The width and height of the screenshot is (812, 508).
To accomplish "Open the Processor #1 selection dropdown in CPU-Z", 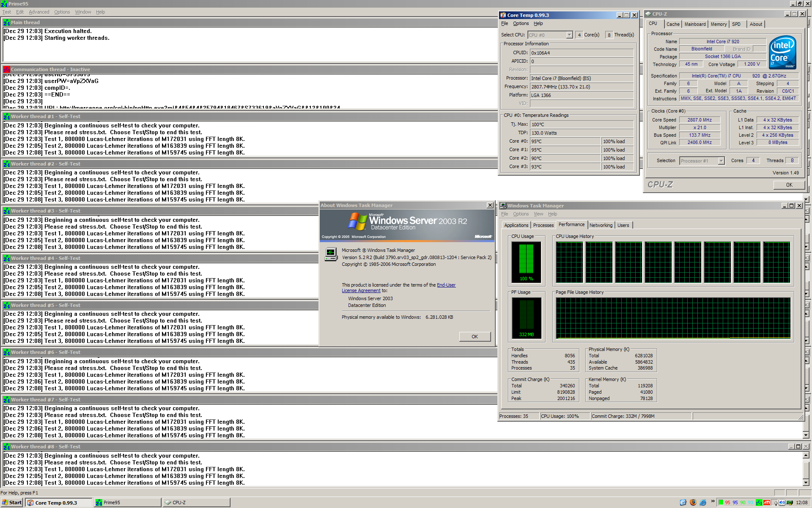I will tap(721, 161).
